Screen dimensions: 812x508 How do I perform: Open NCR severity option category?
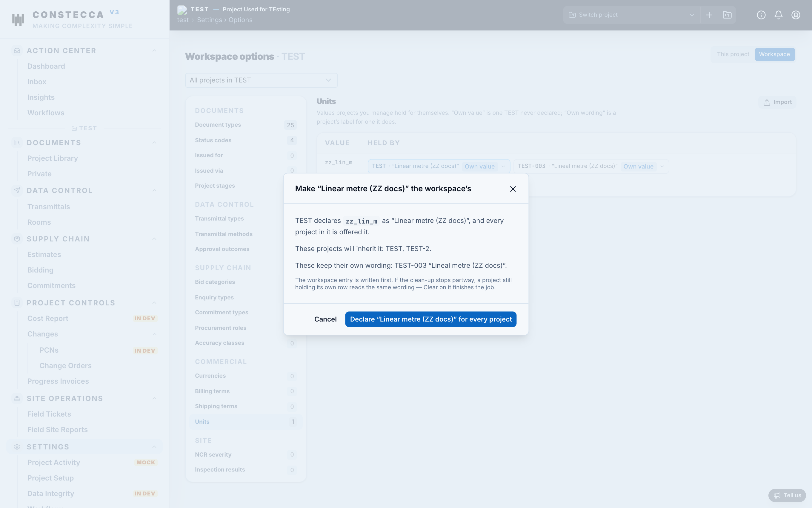[246, 455]
